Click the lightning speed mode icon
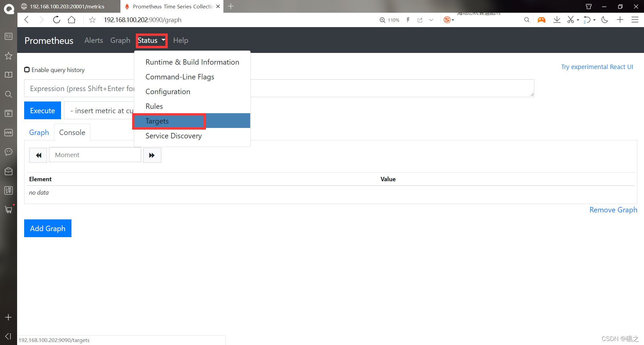Screen dimensions: 644x345 point(408,20)
